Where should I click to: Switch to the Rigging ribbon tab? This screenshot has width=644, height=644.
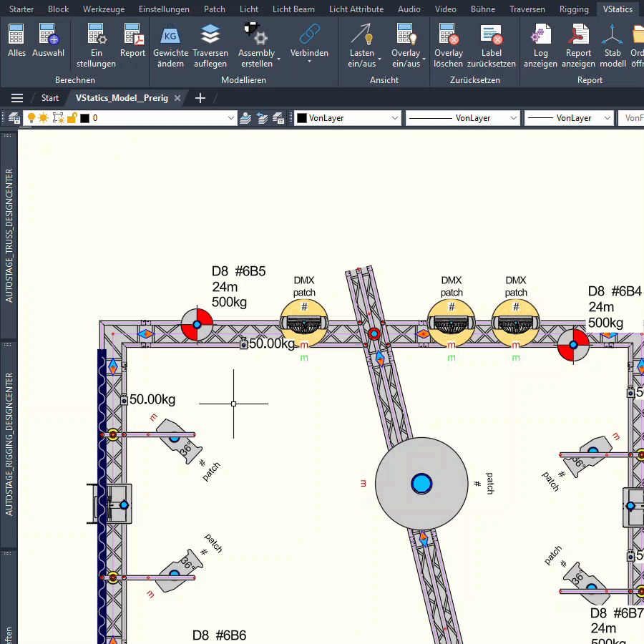pos(574,9)
